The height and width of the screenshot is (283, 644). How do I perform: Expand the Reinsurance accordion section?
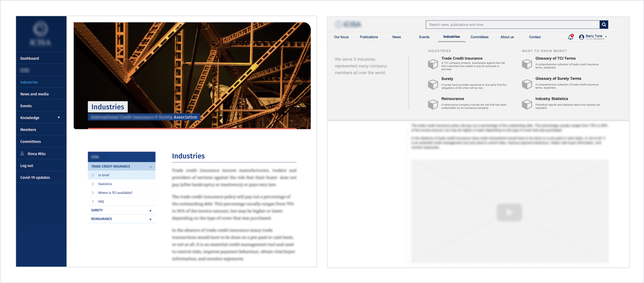(x=151, y=220)
